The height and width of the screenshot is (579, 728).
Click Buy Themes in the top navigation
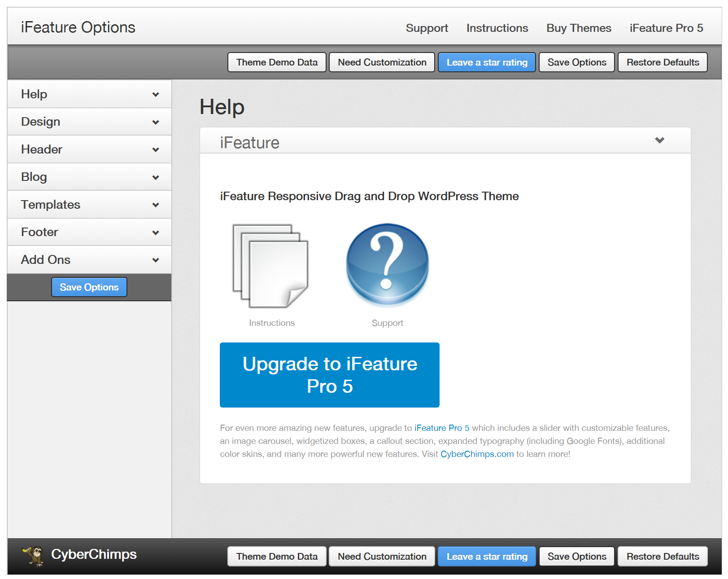point(579,28)
